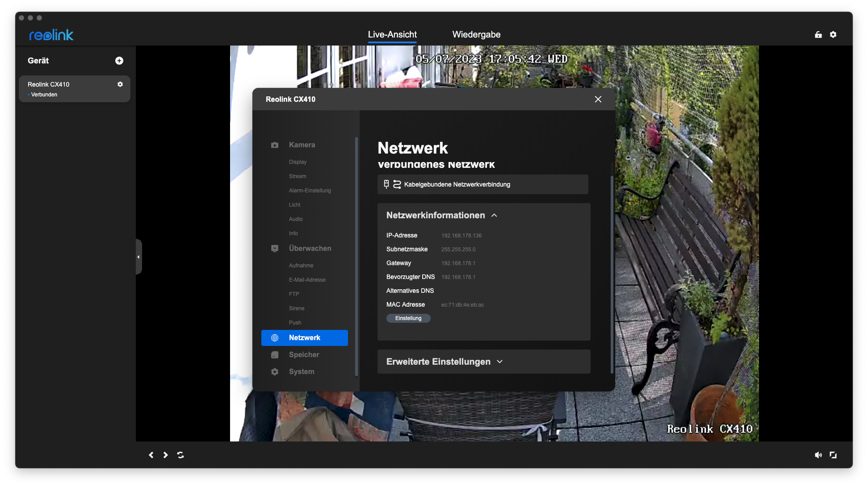The height and width of the screenshot is (487, 868).
Task: Click the refresh view icon
Action: point(180,455)
